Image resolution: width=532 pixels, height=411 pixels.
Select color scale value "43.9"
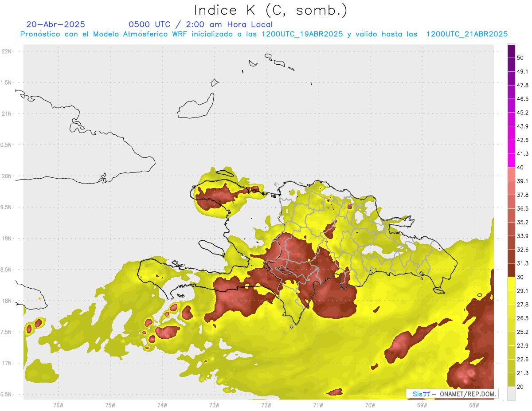523,126
